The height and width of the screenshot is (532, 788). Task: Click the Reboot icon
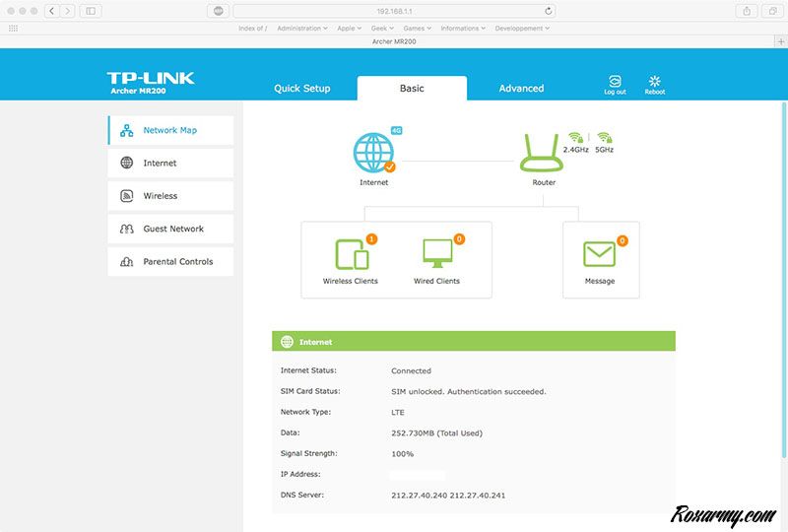click(655, 83)
